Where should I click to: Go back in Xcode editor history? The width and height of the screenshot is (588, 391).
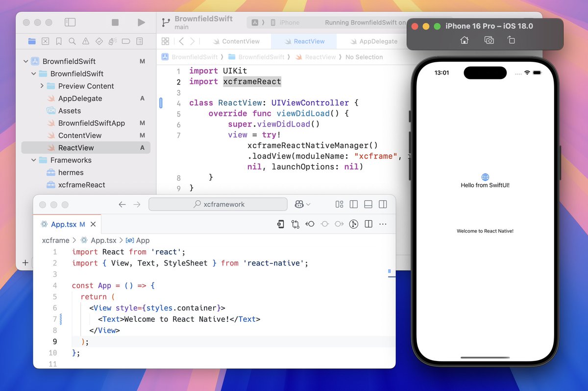click(181, 41)
